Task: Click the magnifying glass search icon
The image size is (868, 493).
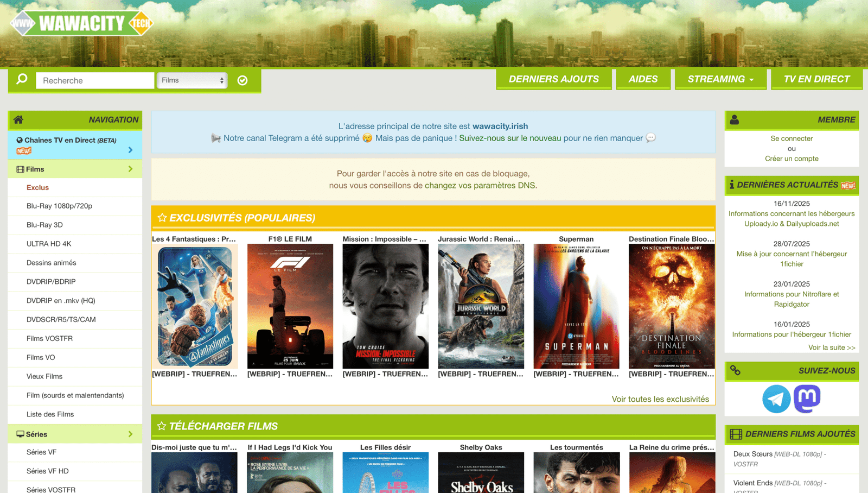Action: 22,80
